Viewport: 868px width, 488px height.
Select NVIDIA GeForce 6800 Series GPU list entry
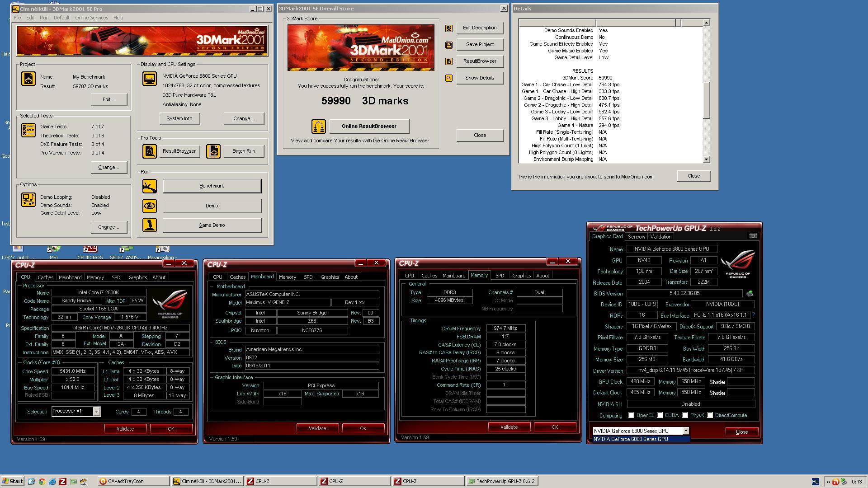[641, 439]
